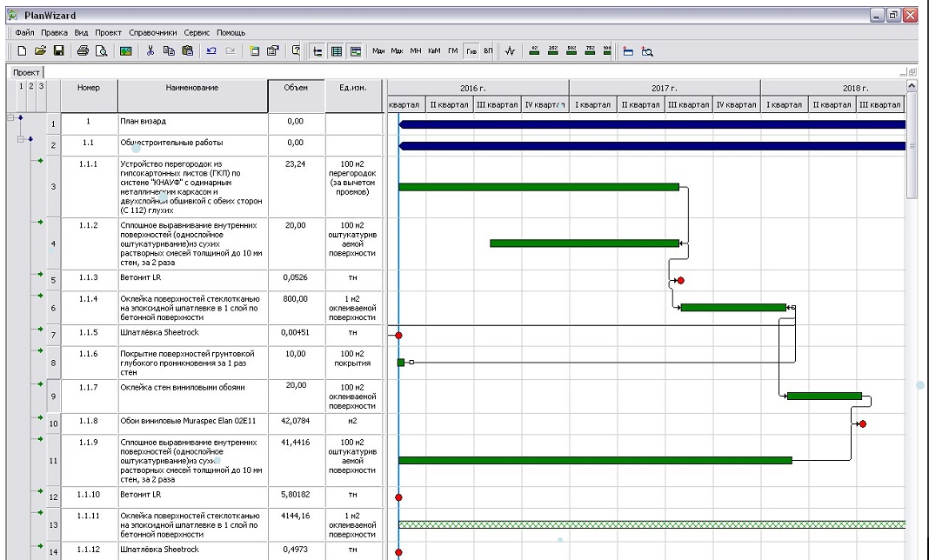
Task: Click the vertical scrollbar up arrow
Action: [x=912, y=86]
